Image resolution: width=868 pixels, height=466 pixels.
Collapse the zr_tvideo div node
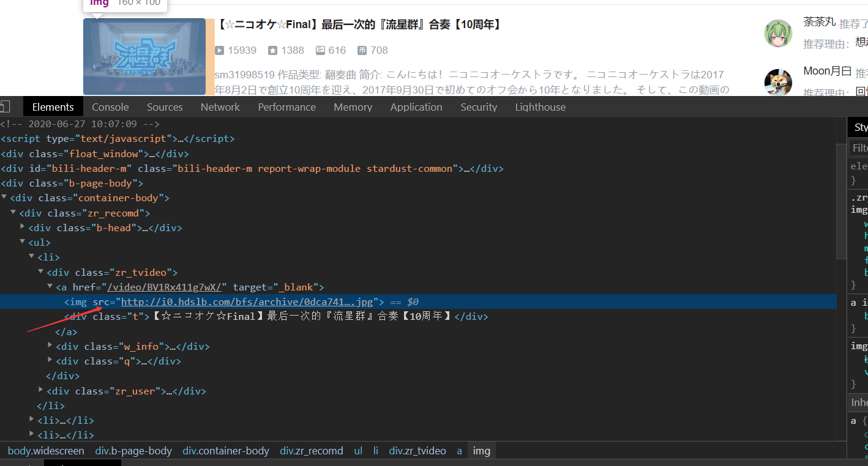[42, 272]
